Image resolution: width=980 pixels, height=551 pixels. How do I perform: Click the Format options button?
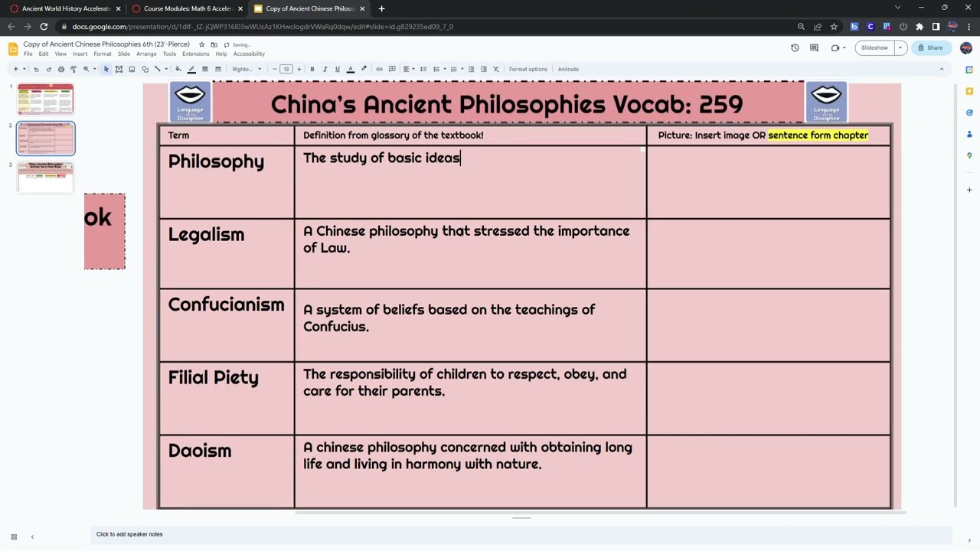point(528,69)
